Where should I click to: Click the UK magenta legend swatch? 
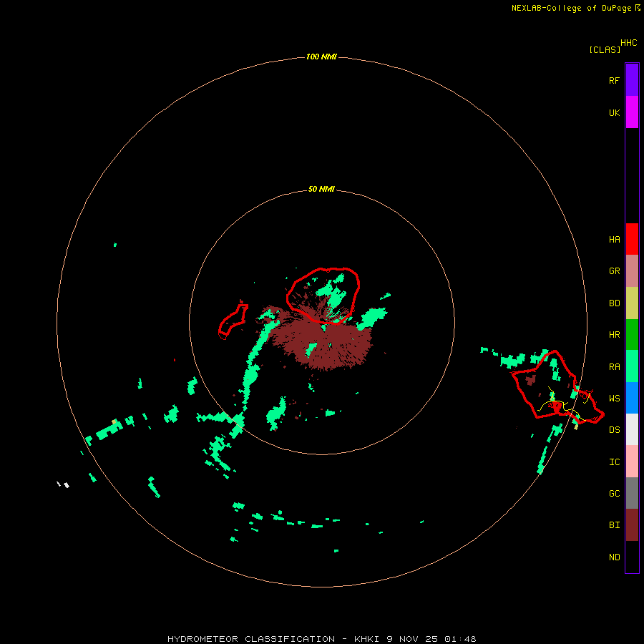tap(632, 112)
